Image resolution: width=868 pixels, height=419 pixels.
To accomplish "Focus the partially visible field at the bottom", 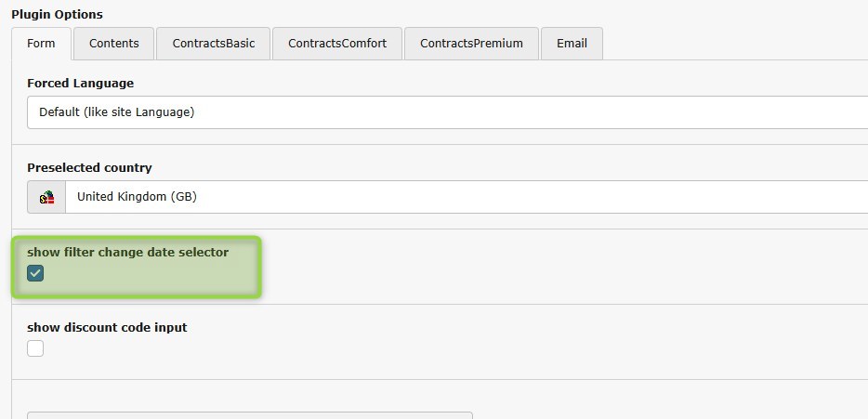I will (x=249, y=414).
